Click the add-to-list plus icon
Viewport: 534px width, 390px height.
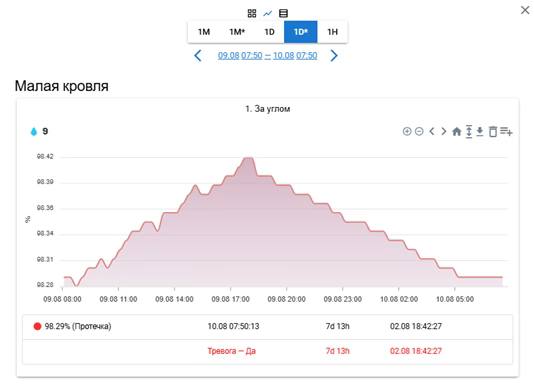tap(506, 131)
